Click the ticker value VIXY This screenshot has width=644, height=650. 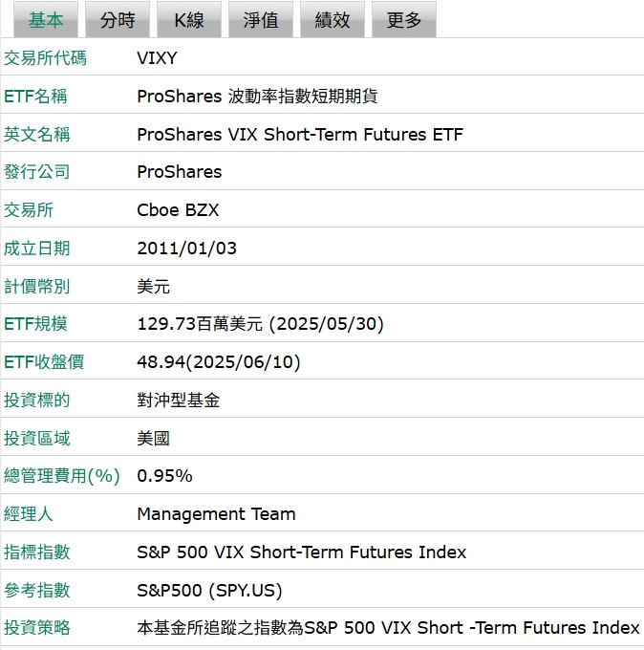[157, 58]
